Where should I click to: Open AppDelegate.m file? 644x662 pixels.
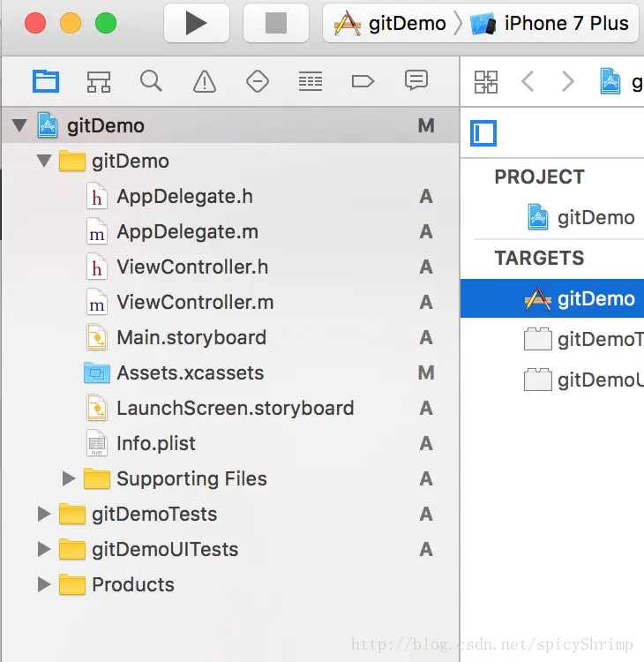[x=230, y=231]
